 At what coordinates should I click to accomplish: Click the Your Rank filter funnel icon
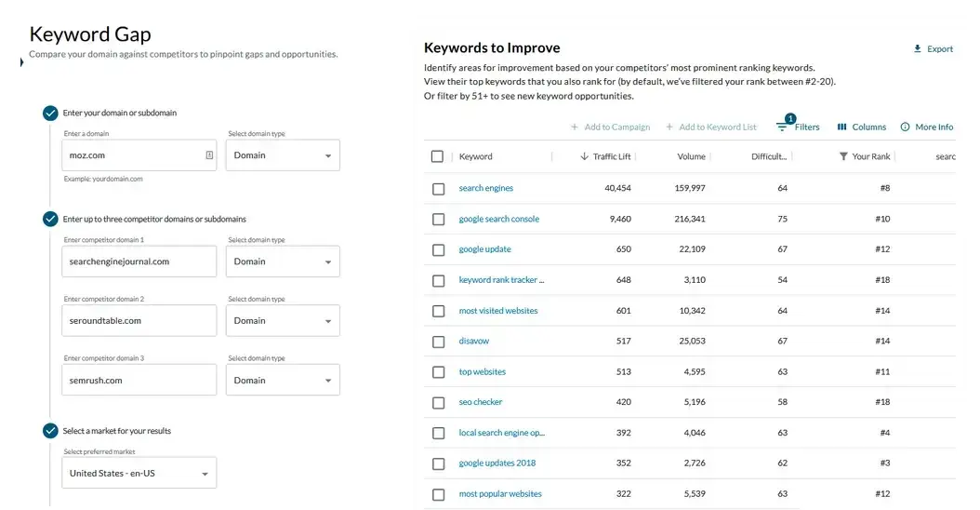coord(842,157)
